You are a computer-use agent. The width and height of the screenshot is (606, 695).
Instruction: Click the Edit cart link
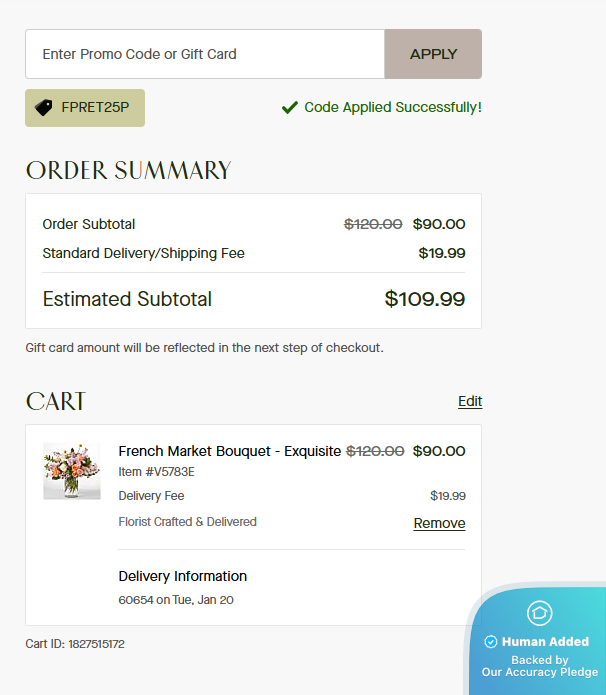(470, 401)
